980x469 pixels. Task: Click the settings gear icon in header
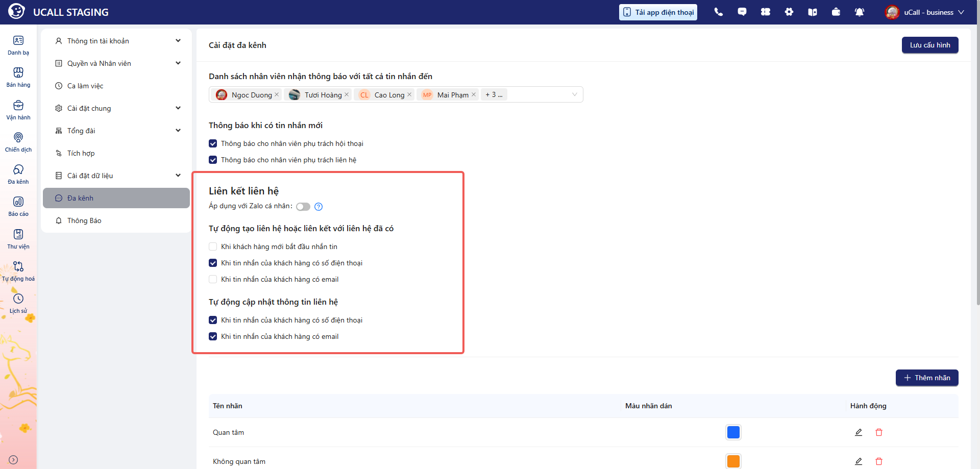point(789,12)
